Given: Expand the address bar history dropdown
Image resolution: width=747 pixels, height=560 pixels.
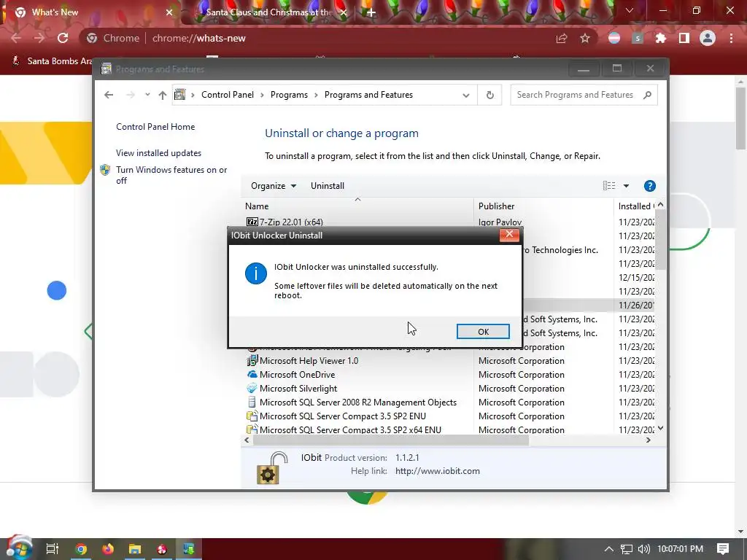Looking at the screenshot, I should click(x=466, y=96).
